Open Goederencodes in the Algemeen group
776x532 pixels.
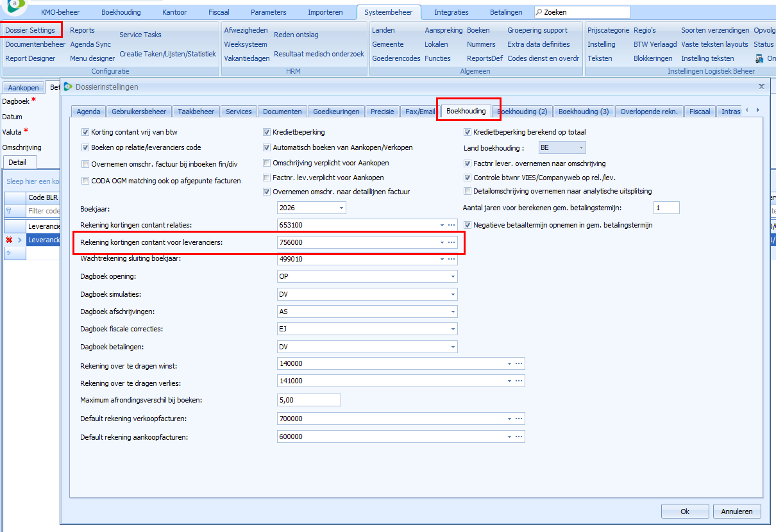point(396,58)
